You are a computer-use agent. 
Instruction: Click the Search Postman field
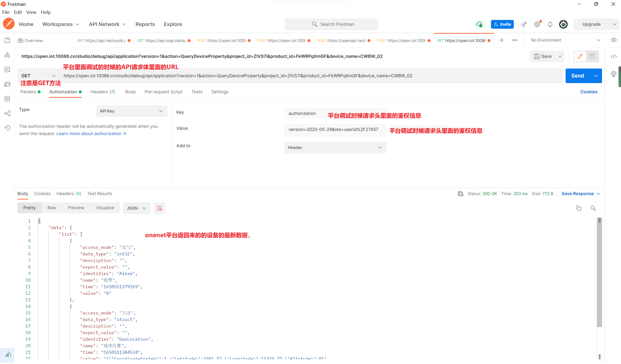click(x=331, y=24)
